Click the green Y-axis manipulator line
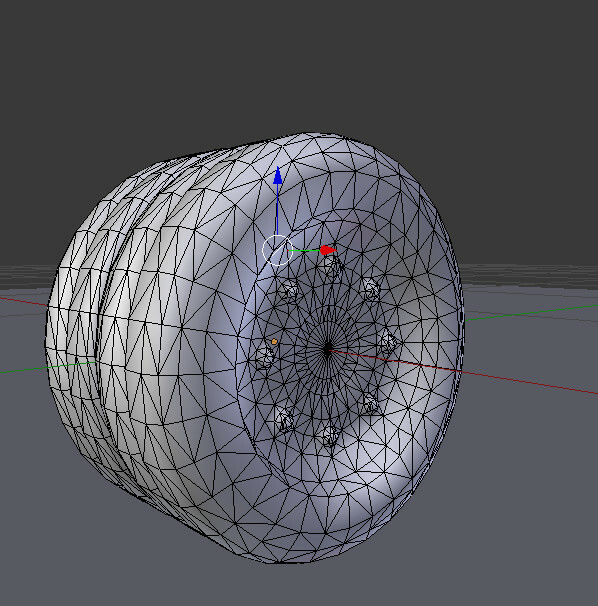The height and width of the screenshot is (606, 598). (304, 250)
